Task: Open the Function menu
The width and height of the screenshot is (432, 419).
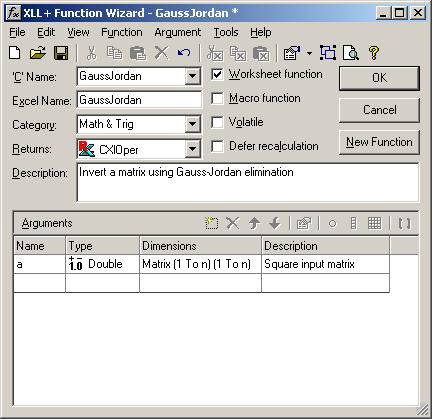Action: coord(122,32)
